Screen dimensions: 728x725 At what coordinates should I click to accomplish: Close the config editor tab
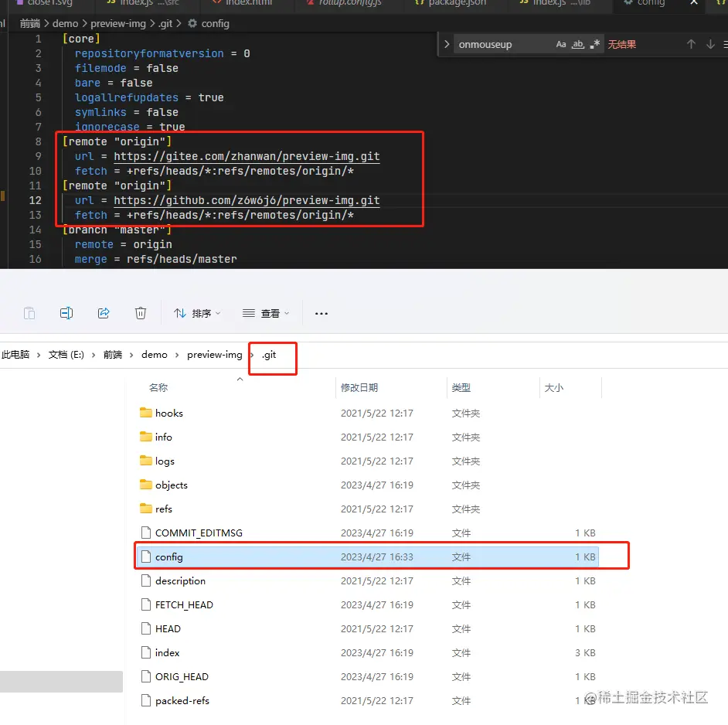694,3
